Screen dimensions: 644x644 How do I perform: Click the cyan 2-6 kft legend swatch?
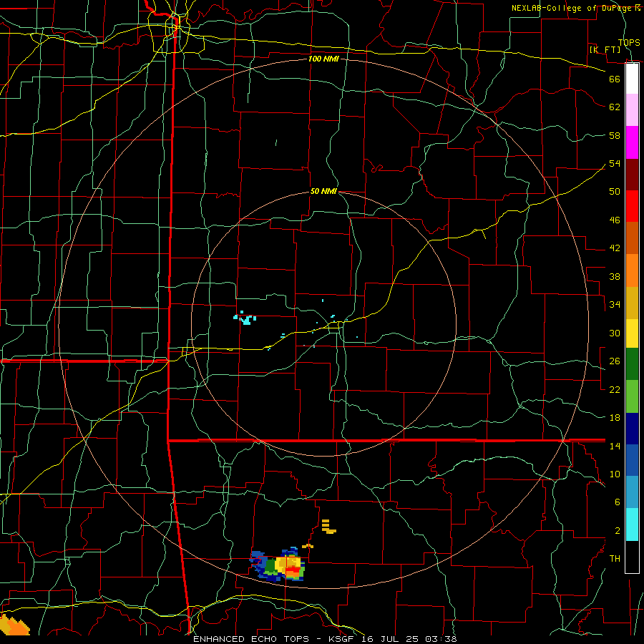[632, 525]
